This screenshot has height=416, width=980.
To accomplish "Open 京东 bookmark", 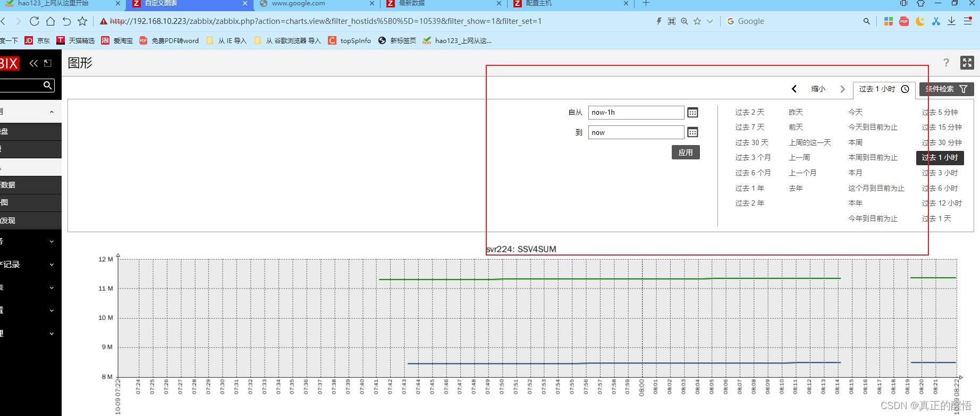I will [37, 40].
